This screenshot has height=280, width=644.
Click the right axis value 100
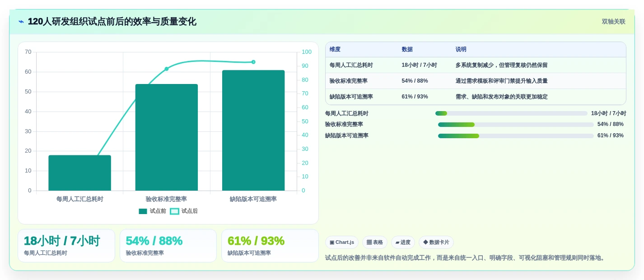307,52
